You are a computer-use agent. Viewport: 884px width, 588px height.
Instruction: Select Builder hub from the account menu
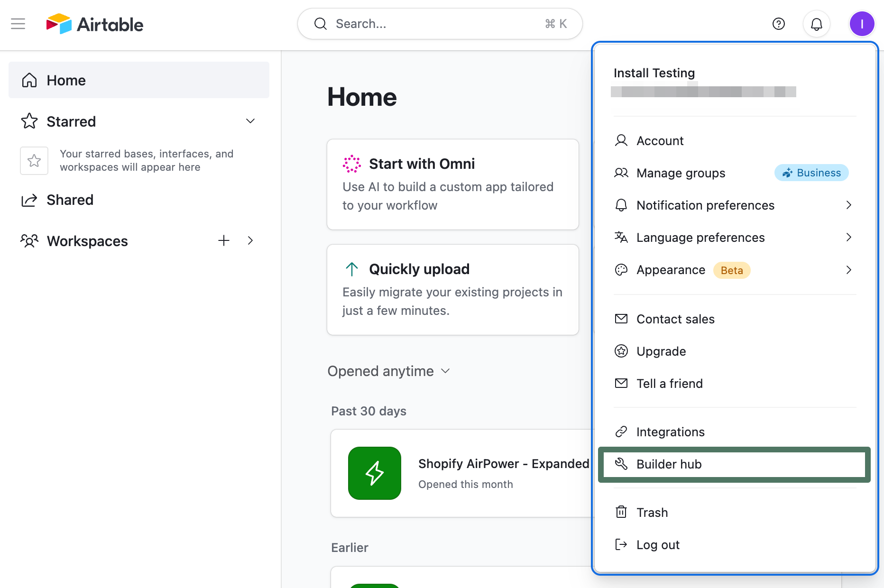tap(669, 464)
